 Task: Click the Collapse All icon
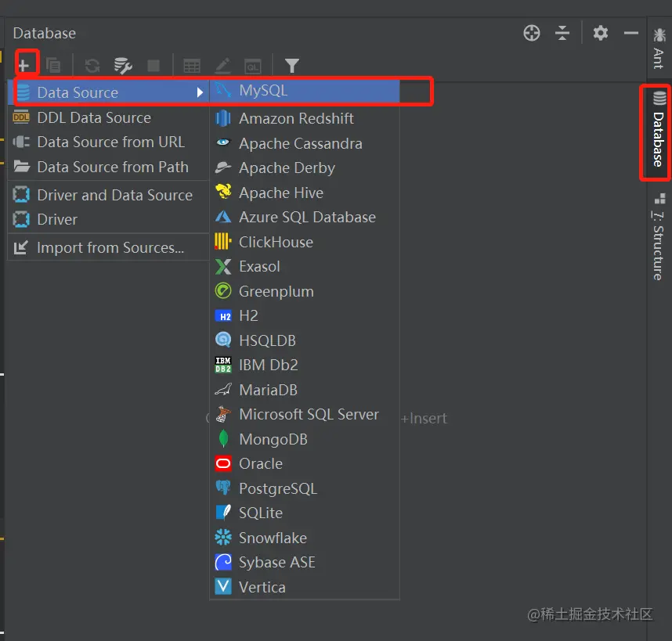(562, 33)
